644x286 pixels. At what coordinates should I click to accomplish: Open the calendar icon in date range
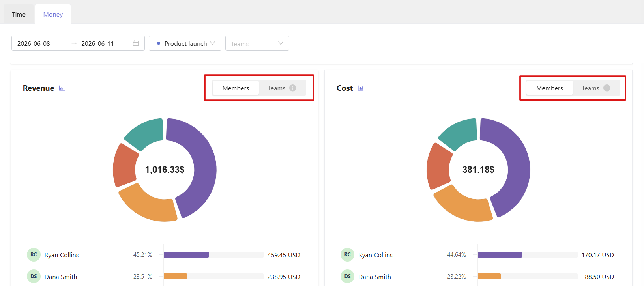tap(136, 43)
